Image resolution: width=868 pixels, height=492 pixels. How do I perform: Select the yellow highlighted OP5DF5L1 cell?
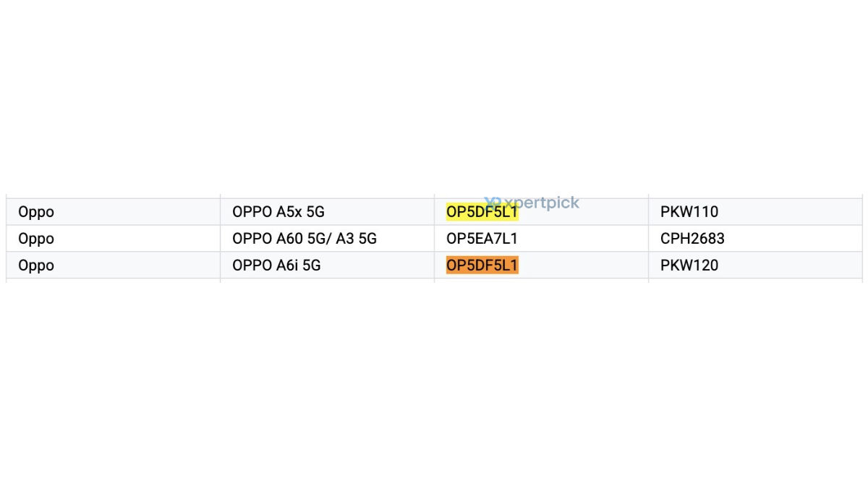541,212
